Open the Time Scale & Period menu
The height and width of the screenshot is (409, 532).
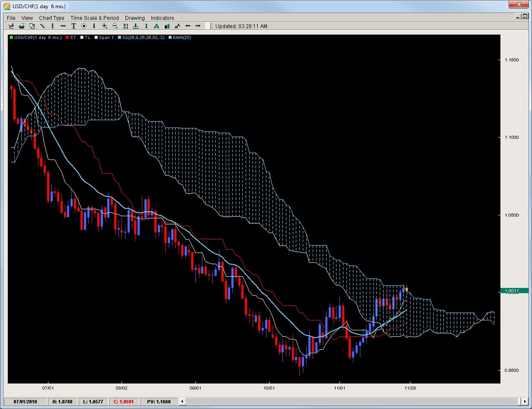point(95,18)
